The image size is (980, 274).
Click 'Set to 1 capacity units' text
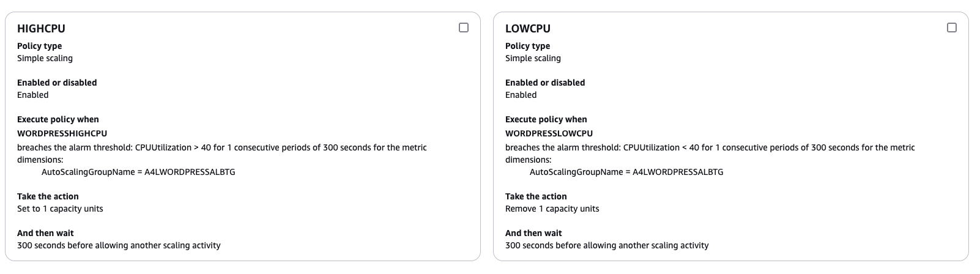point(60,209)
